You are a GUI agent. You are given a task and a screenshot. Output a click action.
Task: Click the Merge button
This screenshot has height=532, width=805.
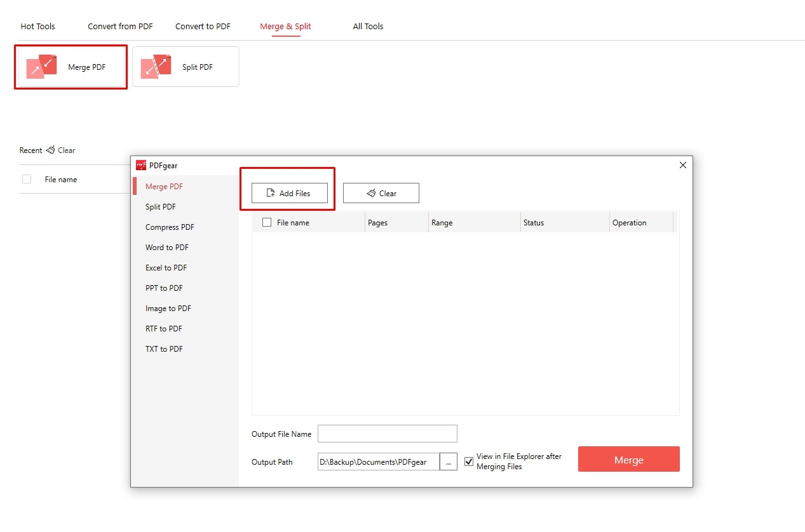click(x=628, y=458)
